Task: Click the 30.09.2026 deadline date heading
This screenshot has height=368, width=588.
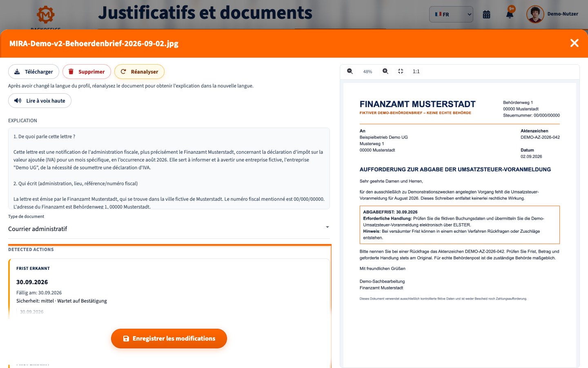Action: pos(32,282)
